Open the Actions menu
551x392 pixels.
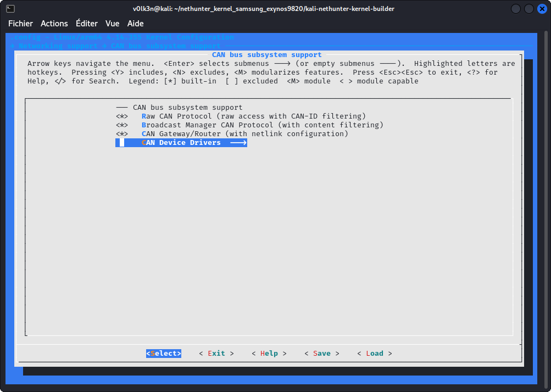(54, 24)
